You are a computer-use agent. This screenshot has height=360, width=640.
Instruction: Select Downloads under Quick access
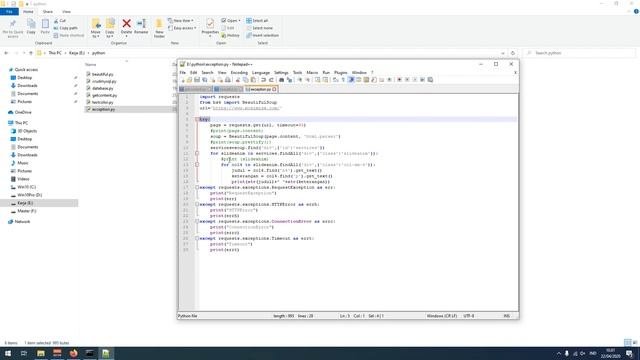pyautogui.click(x=27, y=86)
